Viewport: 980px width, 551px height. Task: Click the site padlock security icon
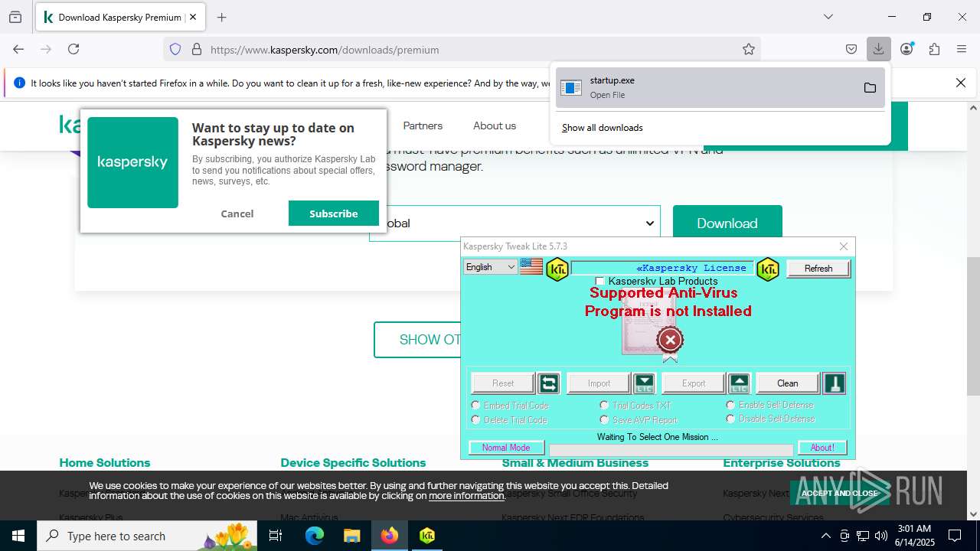pyautogui.click(x=197, y=49)
